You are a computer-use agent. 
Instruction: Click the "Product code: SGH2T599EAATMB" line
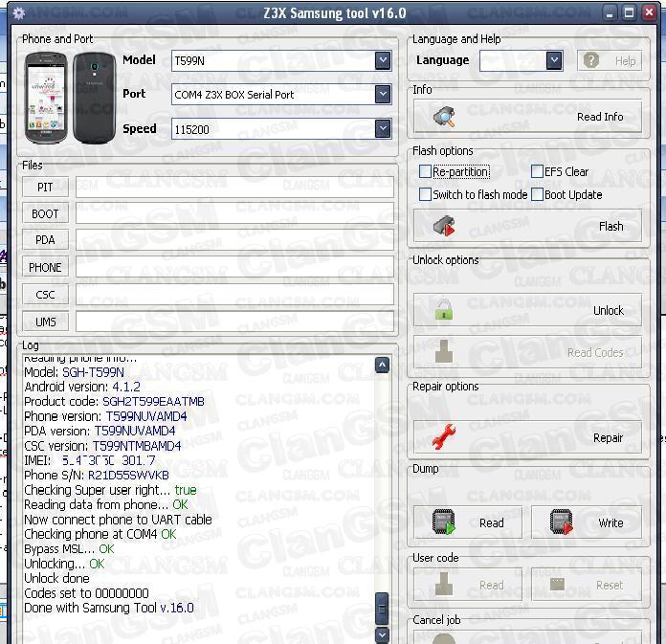(x=114, y=402)
